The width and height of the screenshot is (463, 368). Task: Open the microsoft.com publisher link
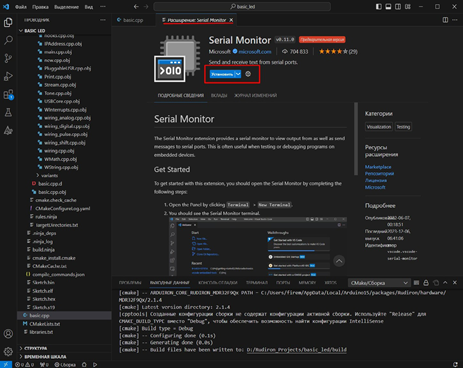[x=255, y=52]
